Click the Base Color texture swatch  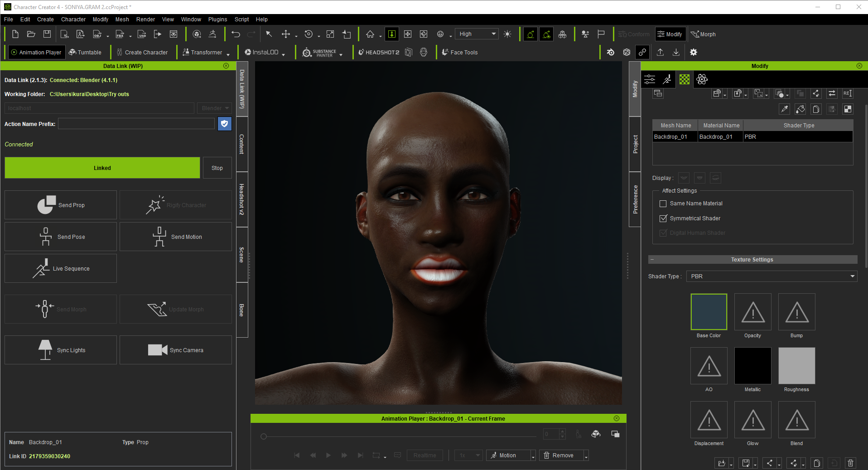pyautogui.click(x=709, y=312)
